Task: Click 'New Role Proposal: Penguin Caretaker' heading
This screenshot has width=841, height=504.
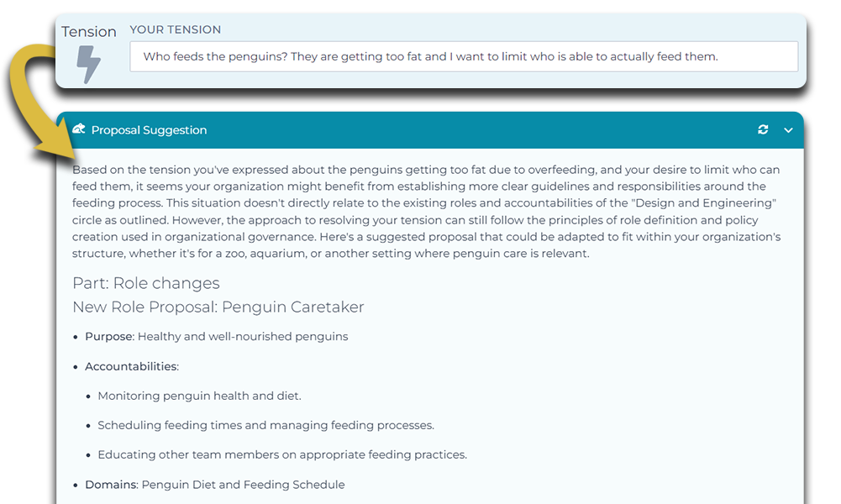Action: [218, 307]
